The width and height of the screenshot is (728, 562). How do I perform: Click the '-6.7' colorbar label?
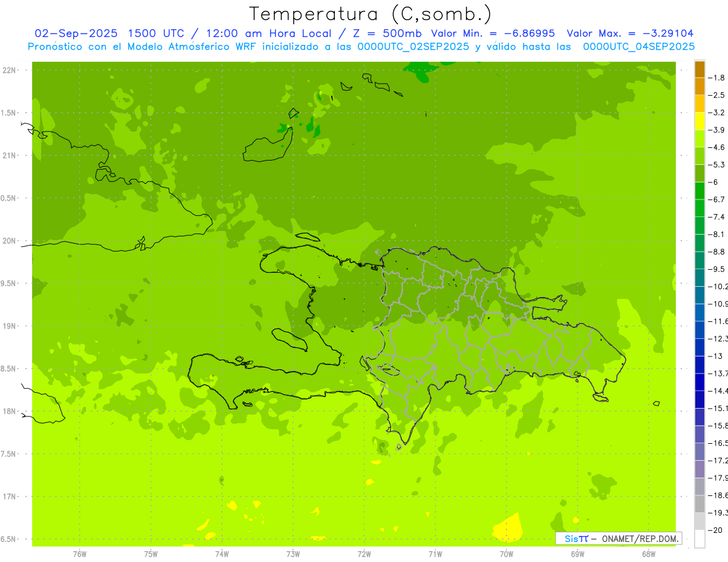pyautogui.click(x=716, y=199)
